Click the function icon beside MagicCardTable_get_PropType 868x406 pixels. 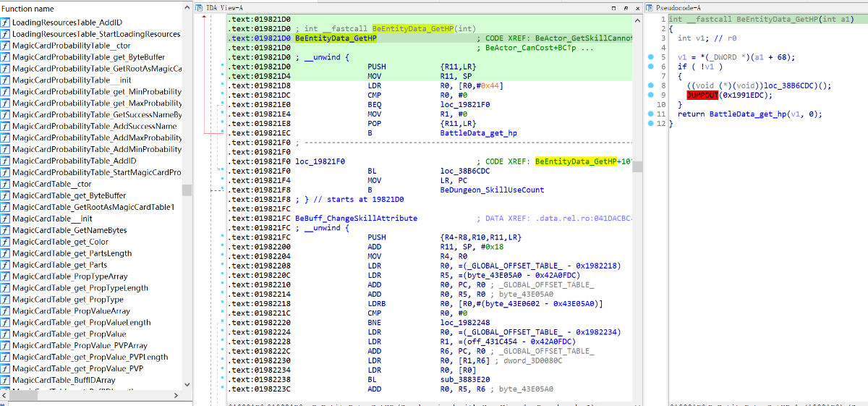(x=5, y=300)
